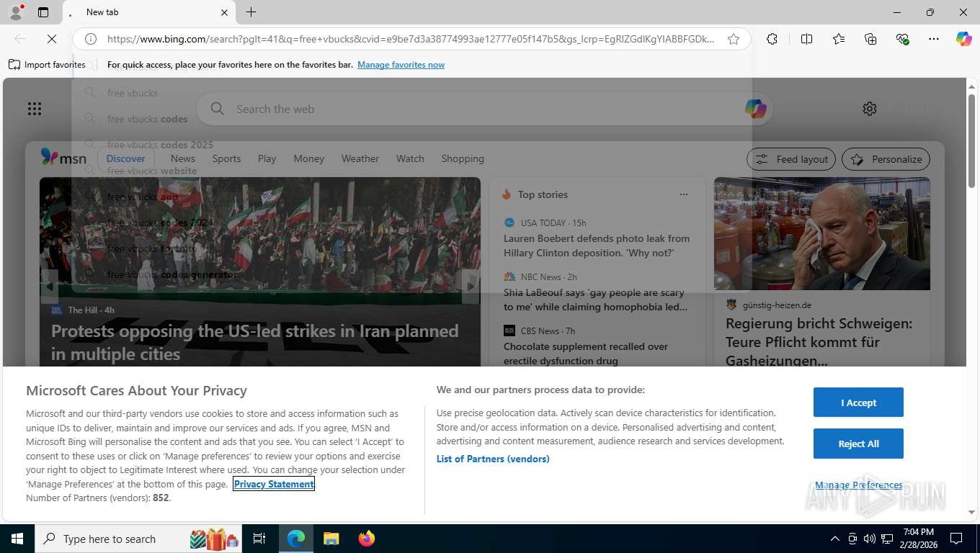Add this page to favorites star

pyautogui.click(x=734, y=39)
